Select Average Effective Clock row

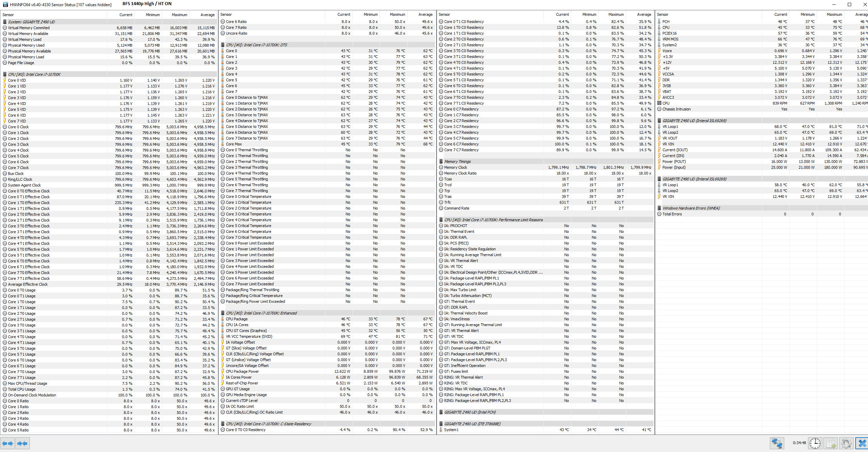pos(109,284)
